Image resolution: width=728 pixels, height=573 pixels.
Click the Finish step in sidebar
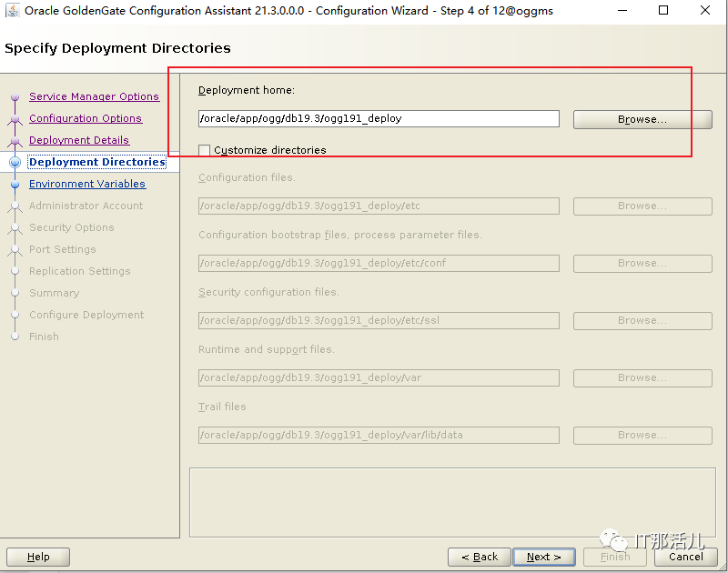pos(44,337)
